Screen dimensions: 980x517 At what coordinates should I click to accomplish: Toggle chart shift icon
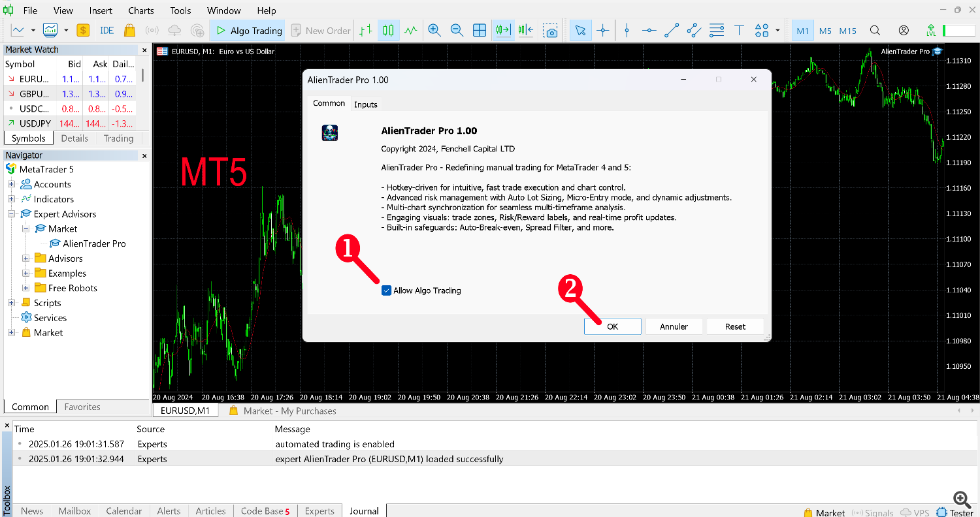[526, 30]
